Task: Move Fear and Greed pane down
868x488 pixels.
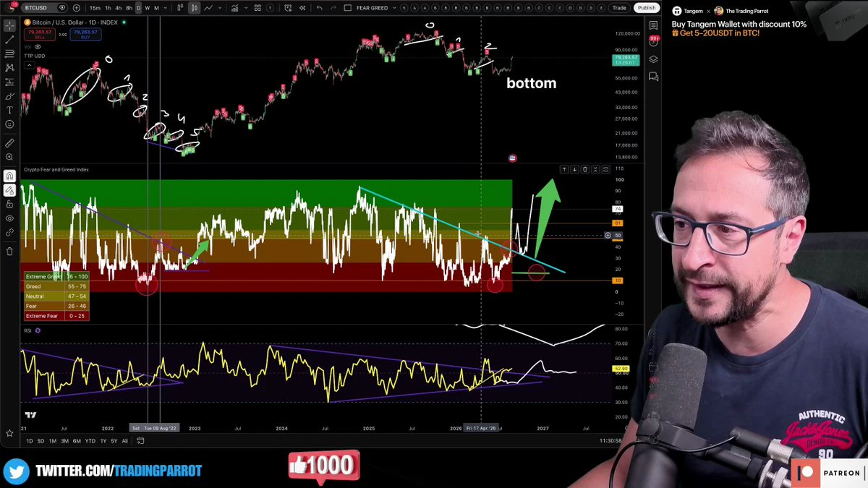Action: [x=574, y=169]
